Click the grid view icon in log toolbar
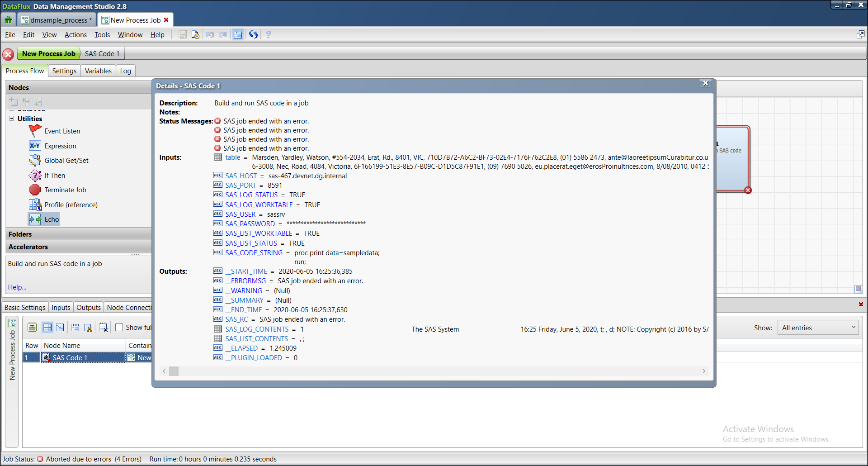The image size is (868, 466). coord(47,328)
